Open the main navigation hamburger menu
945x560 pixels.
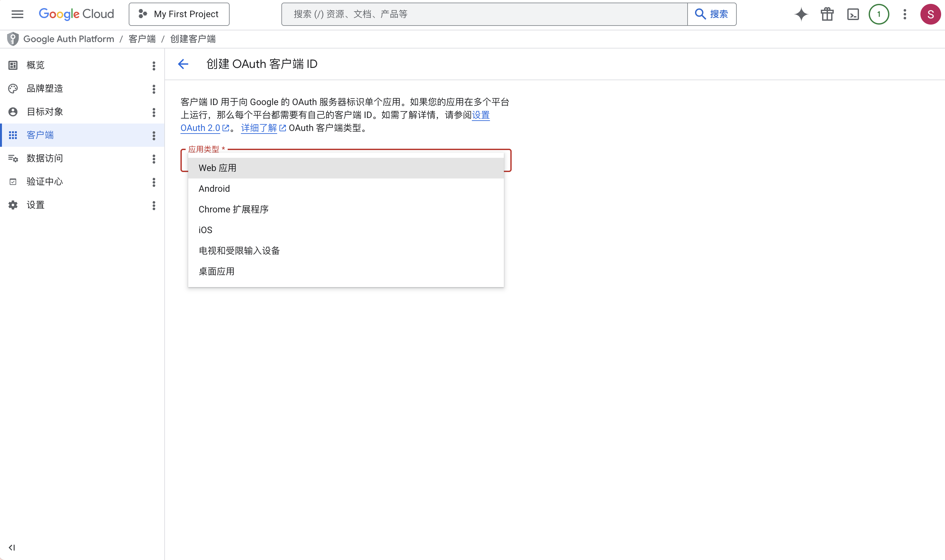pyautogui.click(x=17, y=14)
